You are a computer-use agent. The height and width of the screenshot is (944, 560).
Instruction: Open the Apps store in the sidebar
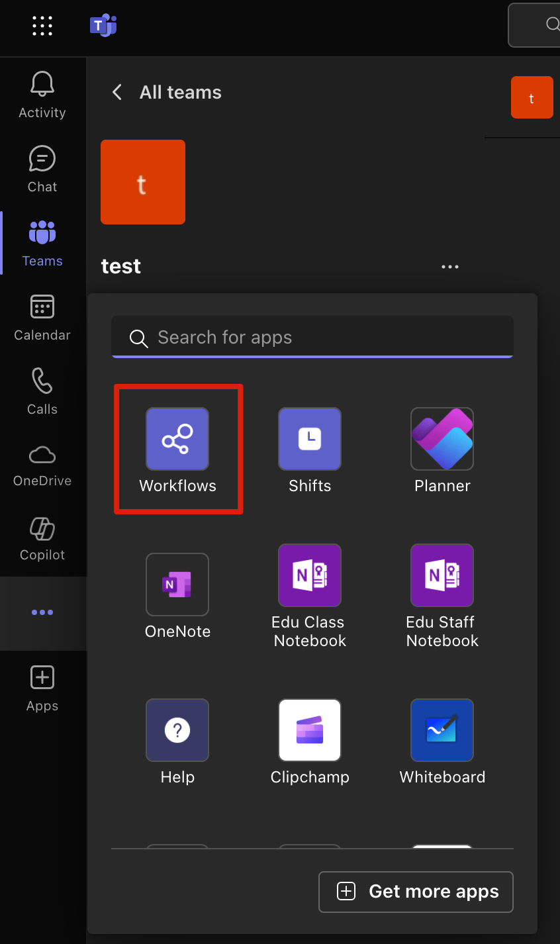pyautogui.click(x=42, y=689)
